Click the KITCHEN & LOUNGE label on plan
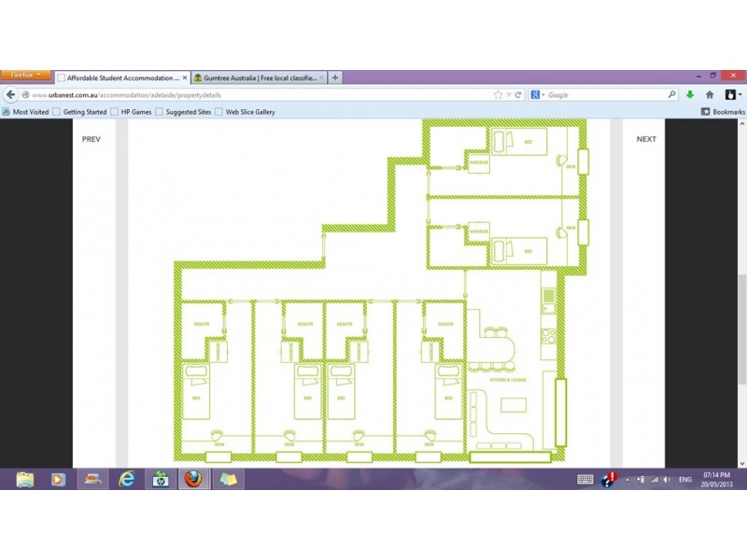The height and width of the screenshot is (560, 747). (508, 380)
